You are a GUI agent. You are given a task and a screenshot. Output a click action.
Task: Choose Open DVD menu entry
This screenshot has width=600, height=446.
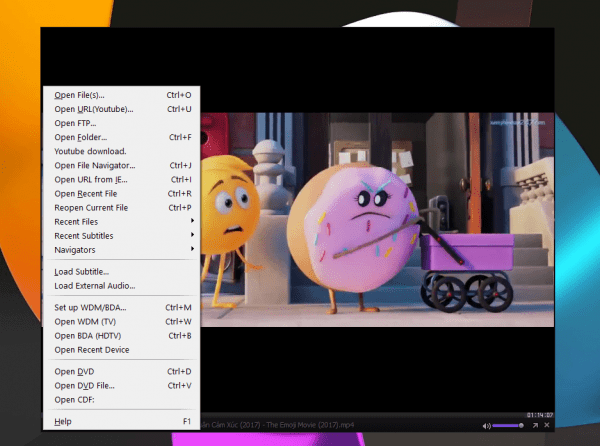(122, 371)
